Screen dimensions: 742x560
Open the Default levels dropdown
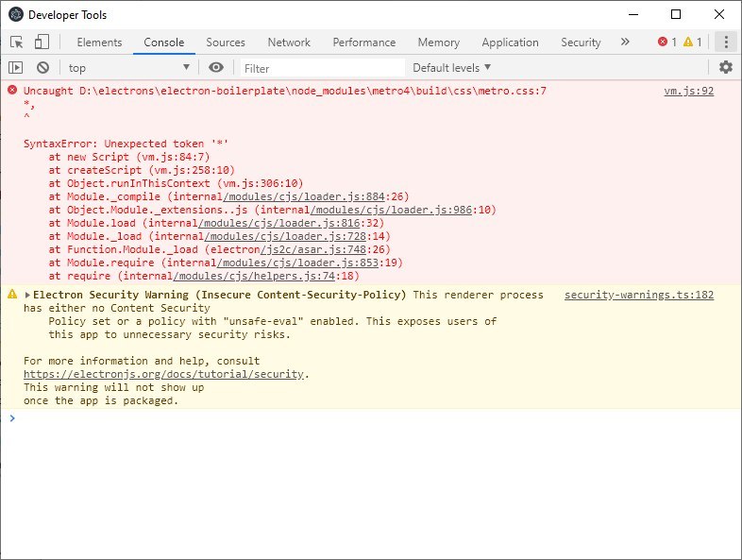(452, 68)
